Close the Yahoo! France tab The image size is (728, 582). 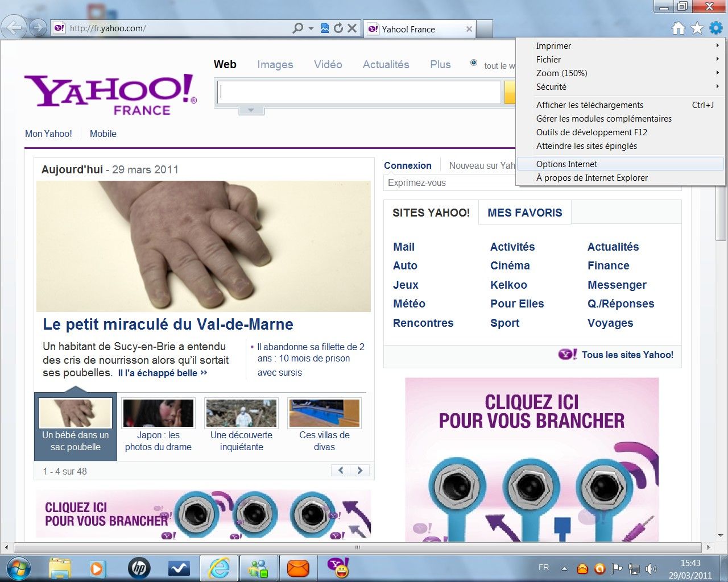click(469, 29)
